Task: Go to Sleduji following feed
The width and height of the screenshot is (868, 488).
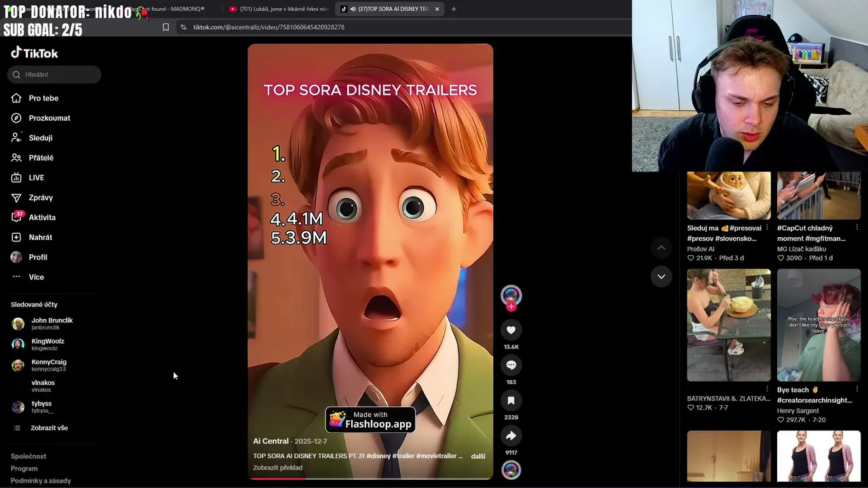Action: click(40, 138)
